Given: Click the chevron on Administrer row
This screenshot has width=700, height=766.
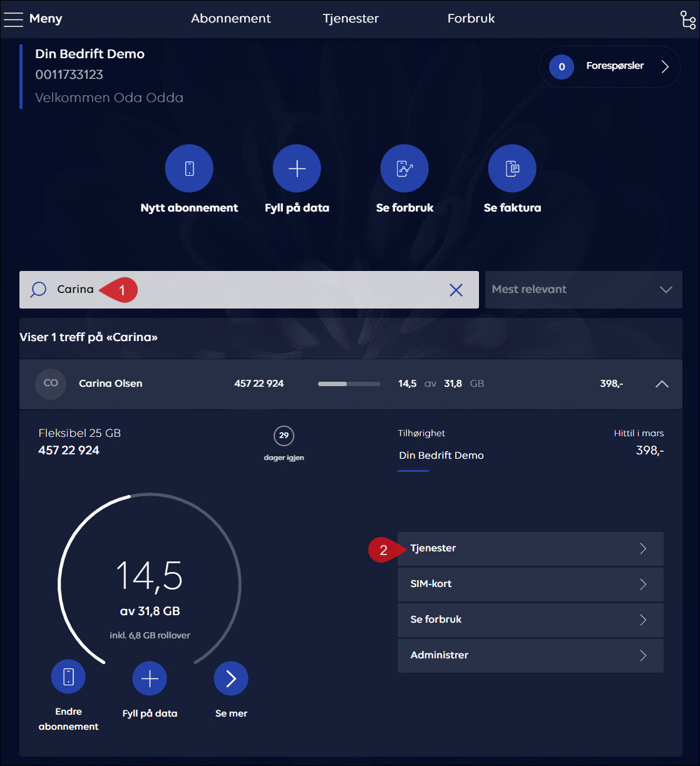Looking at the screenshot, I should coord(643,656).
